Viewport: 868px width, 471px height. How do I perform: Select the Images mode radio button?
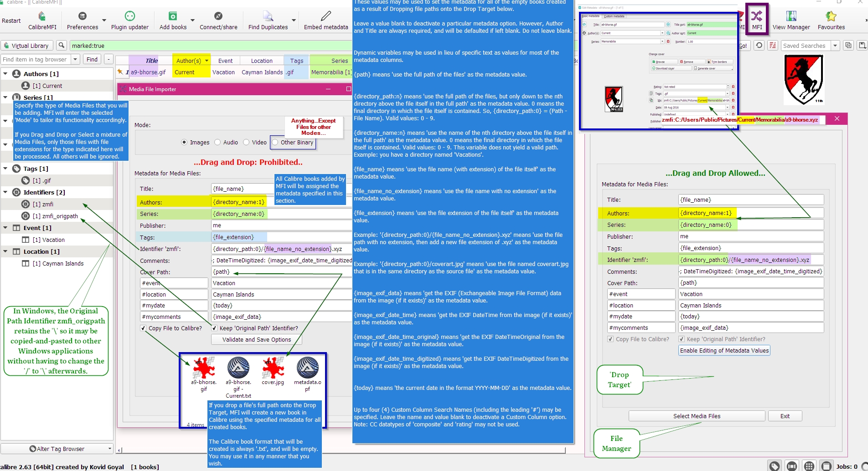[x=184, y=142]
